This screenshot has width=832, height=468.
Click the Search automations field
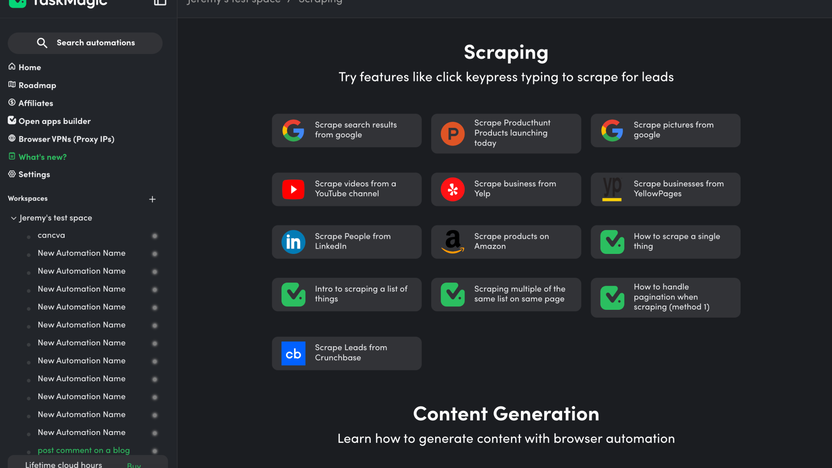85,43
